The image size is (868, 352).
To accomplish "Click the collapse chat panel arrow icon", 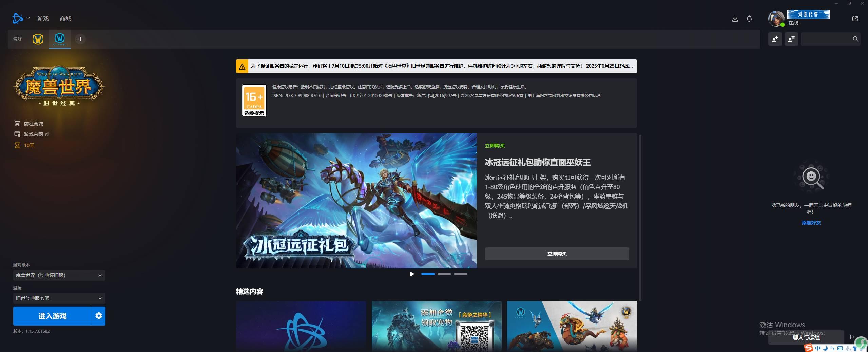I will (852, 337).
